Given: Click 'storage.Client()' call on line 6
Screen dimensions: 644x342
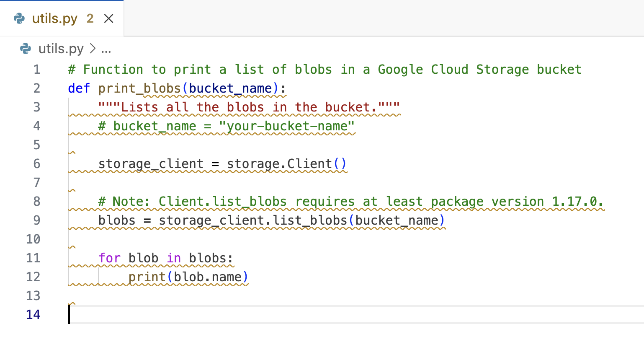Looking at the screenshot, I should coord(286,163).
